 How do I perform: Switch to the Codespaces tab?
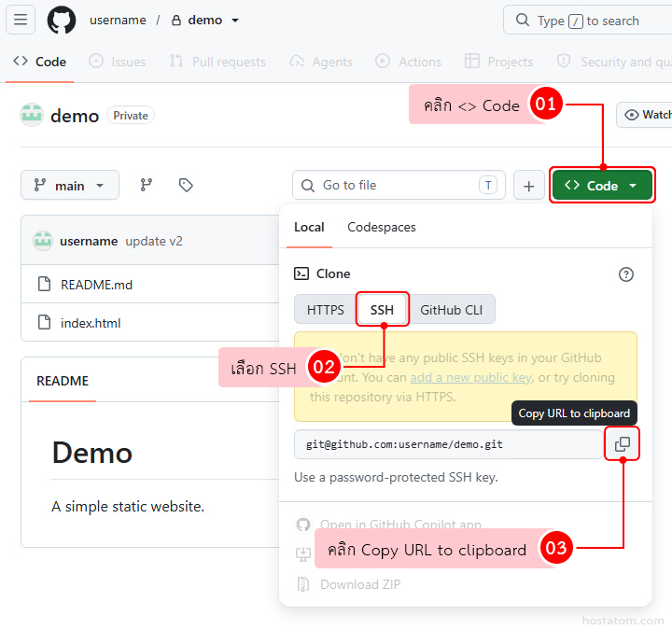click(382, 227)
